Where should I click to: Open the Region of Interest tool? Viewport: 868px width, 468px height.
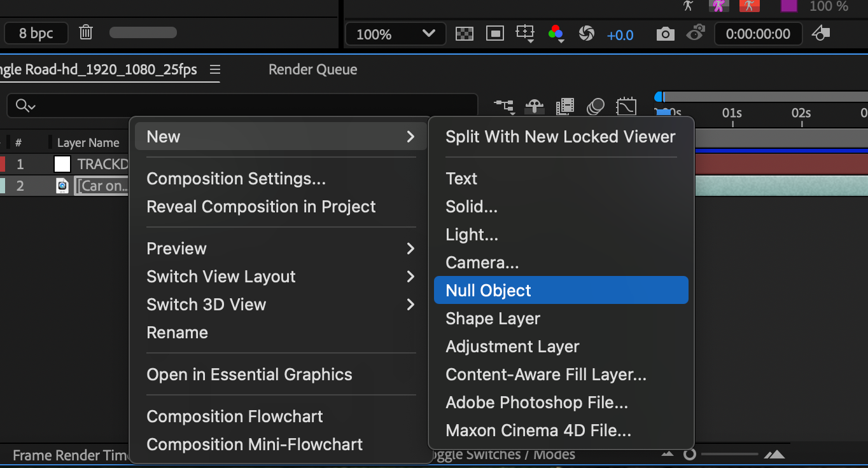526,34
